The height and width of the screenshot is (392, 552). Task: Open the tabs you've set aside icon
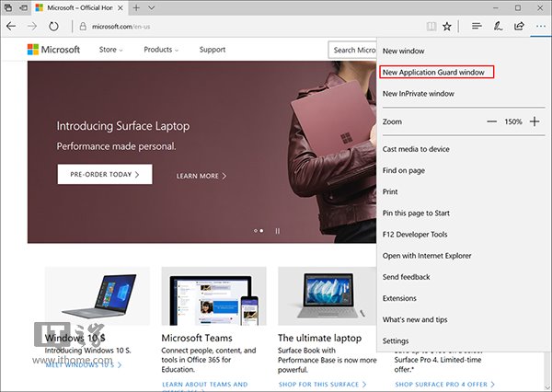pyautogui.click(x=8, y=7)
